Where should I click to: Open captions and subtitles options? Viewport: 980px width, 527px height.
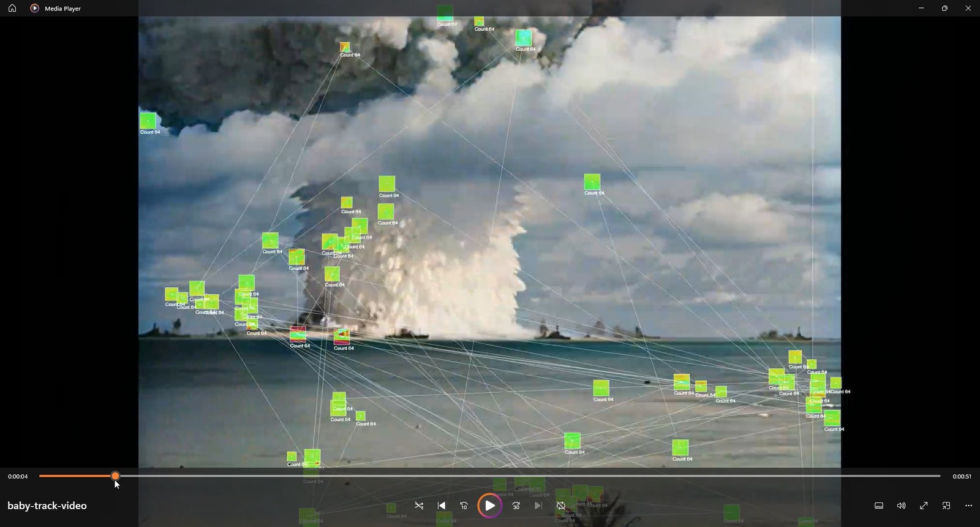879,506
